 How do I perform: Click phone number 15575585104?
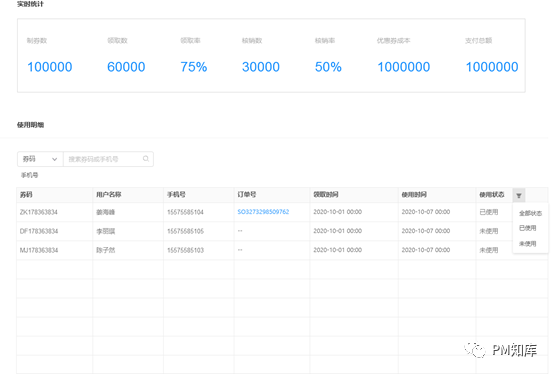coord(185,212)
